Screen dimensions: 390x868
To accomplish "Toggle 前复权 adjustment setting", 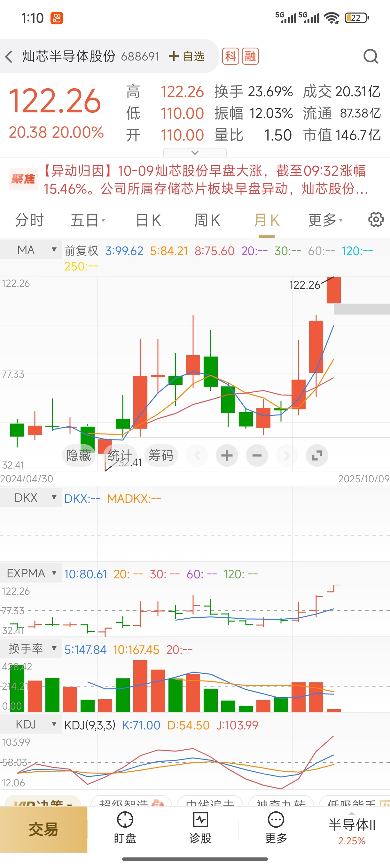I will [x=81, y=251].
